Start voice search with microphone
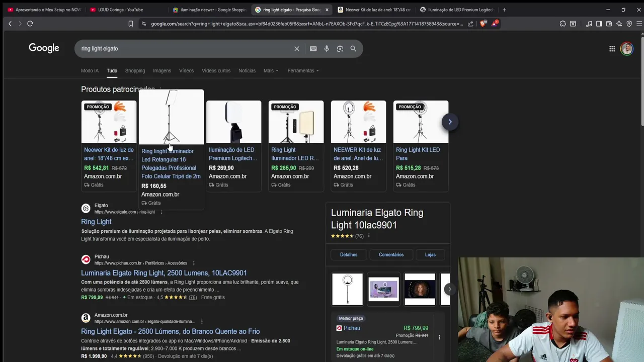This screenshot has width=644, height=362. tap(327, 49)
